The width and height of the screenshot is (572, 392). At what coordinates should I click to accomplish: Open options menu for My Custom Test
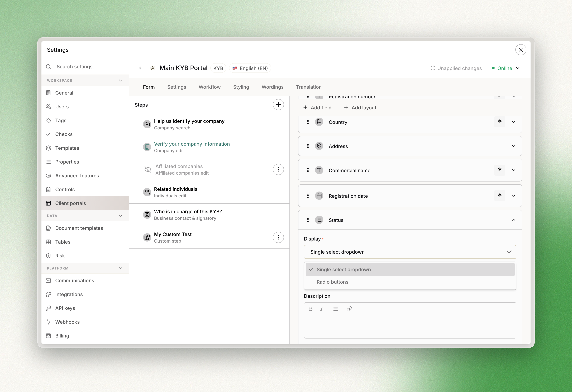(x=278, y=237)
